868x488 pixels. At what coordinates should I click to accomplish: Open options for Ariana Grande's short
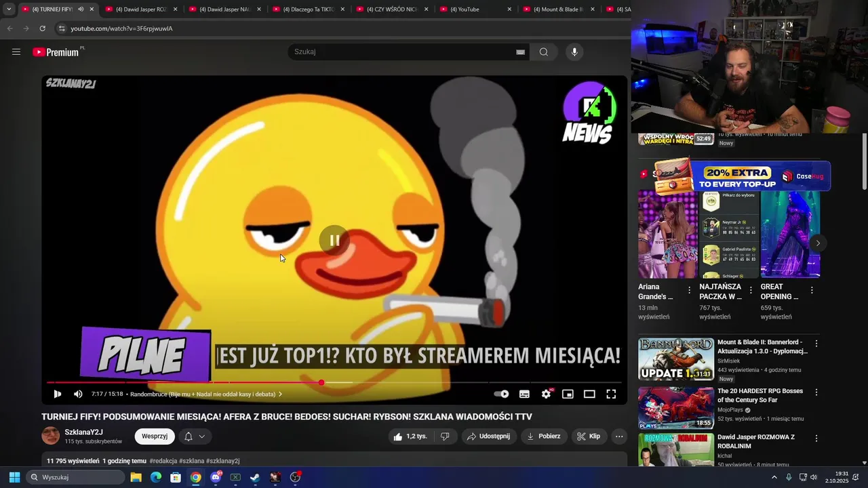690,290
